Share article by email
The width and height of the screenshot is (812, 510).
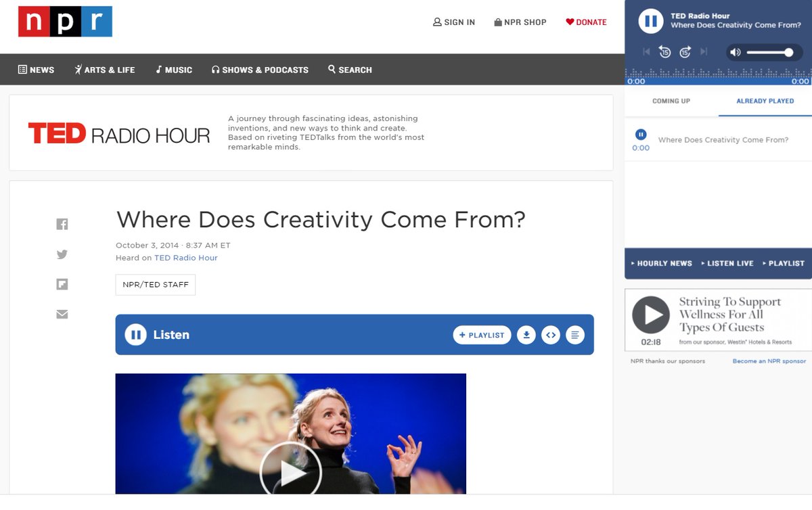[x=62, y=314]
